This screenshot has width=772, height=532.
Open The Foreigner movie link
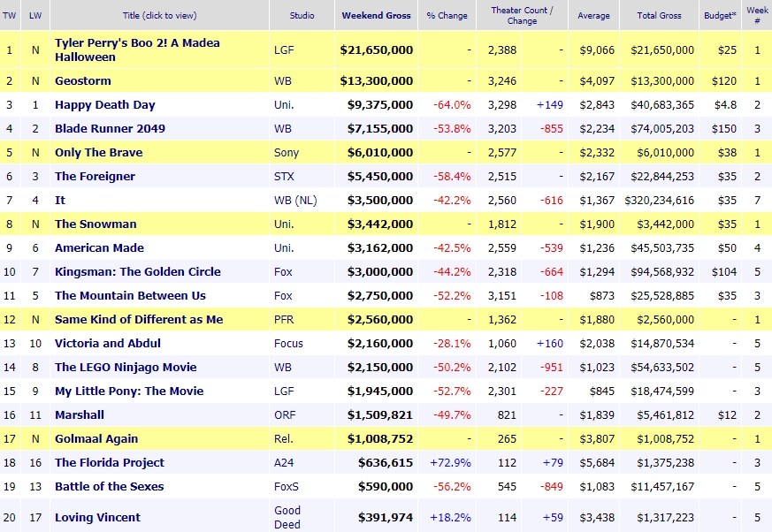pyautogui.click(x=95, y=176)
